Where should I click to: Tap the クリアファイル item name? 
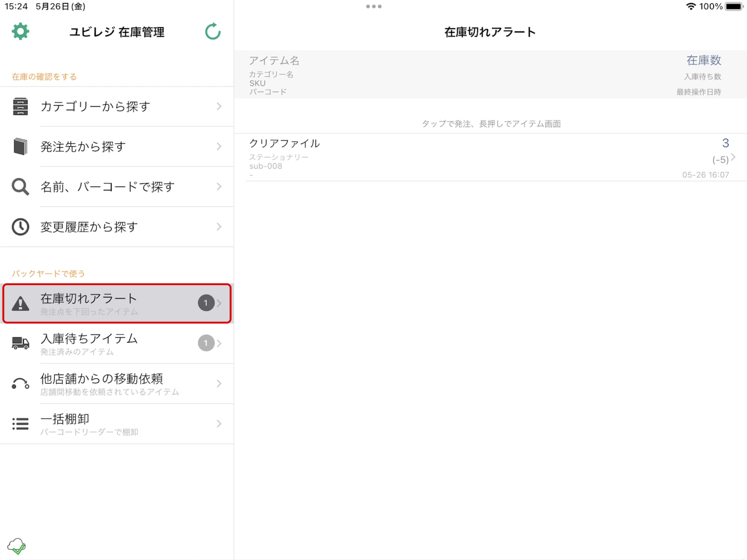pos(284,143)
